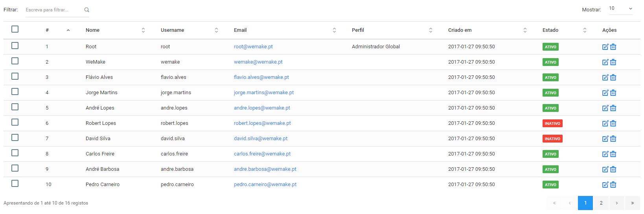Remove Carlos Freire with trash icon

[613, 154]
